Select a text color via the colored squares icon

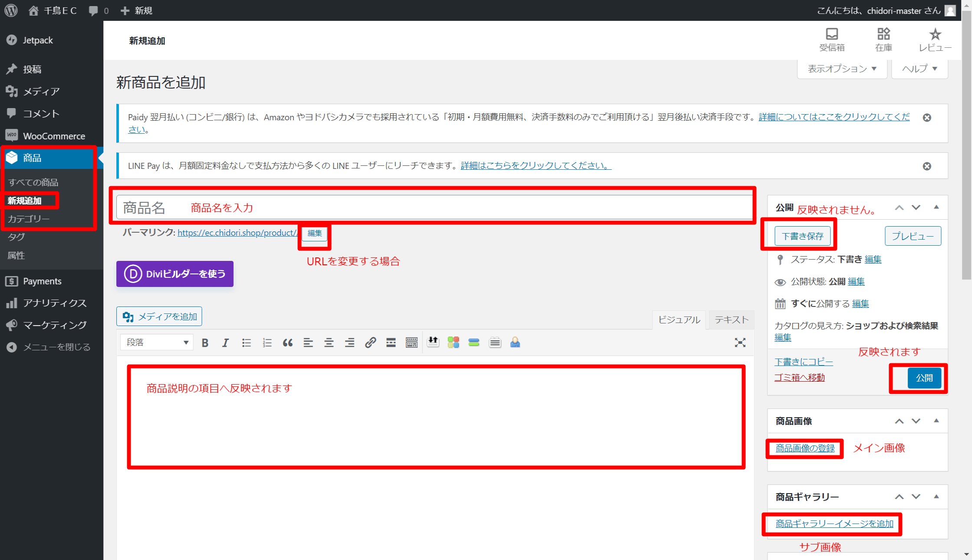pos(453,342)
